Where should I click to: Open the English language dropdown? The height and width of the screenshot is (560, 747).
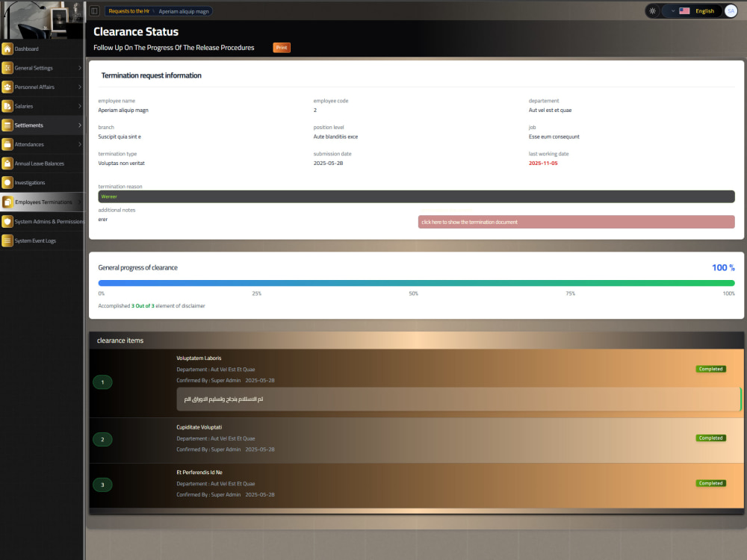692,11
